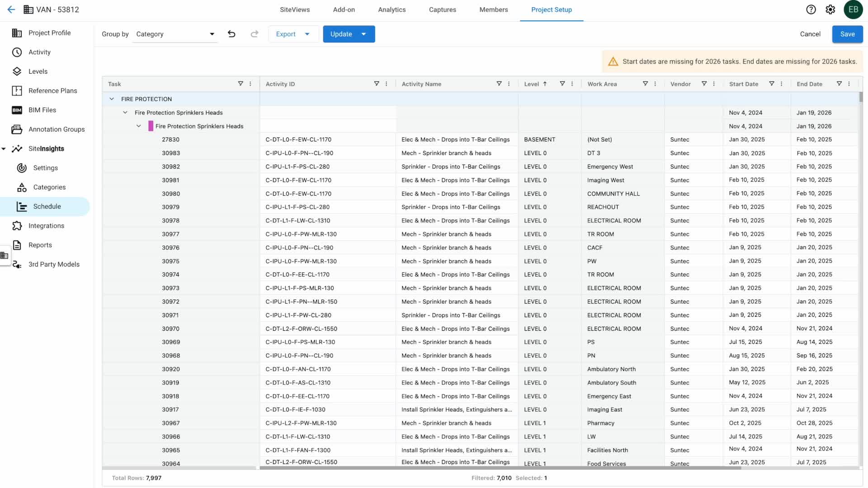Filter the End Date column
This screenshot has width=868, height=488.
click(x=839, y=84)
